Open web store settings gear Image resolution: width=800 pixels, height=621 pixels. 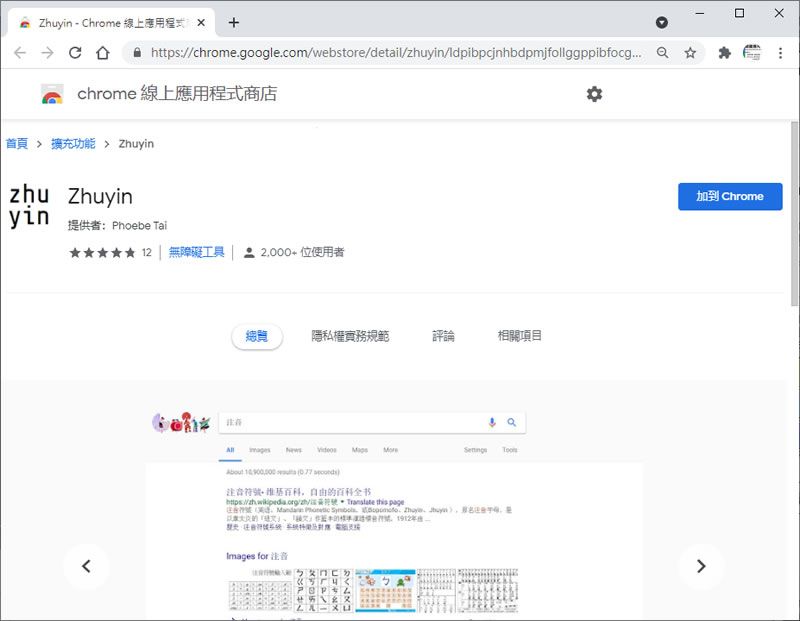[594, 94]
